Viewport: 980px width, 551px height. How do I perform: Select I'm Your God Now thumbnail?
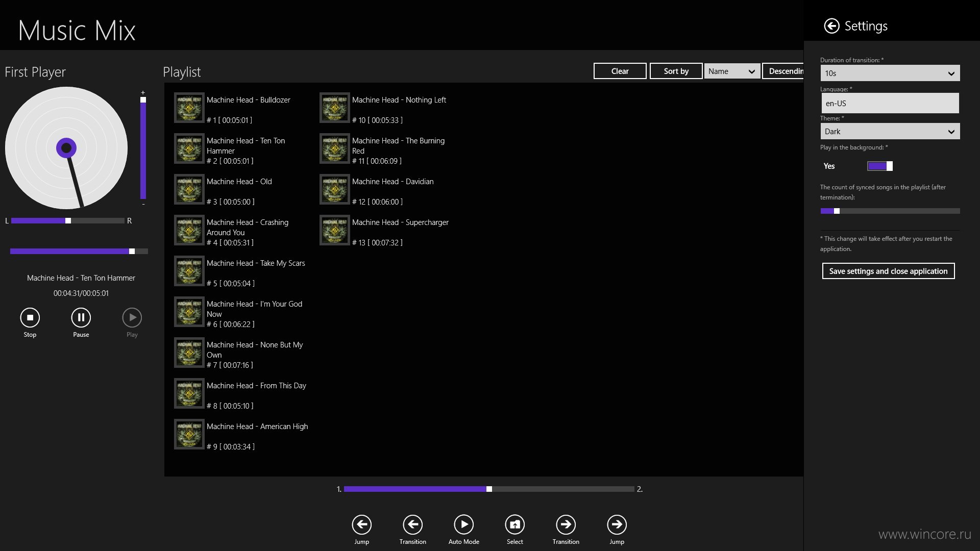tap(189, 312)
